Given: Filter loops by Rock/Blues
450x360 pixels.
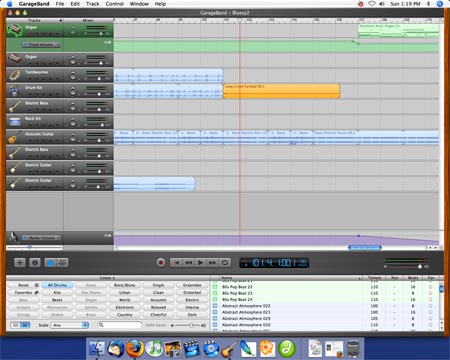Looking at the screenshot, I should point(125,285).
